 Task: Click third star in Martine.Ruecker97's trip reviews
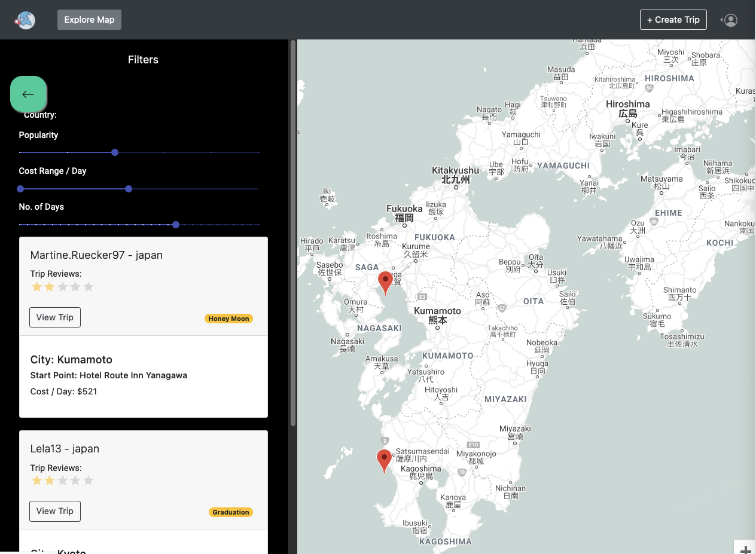pos(63,287)
